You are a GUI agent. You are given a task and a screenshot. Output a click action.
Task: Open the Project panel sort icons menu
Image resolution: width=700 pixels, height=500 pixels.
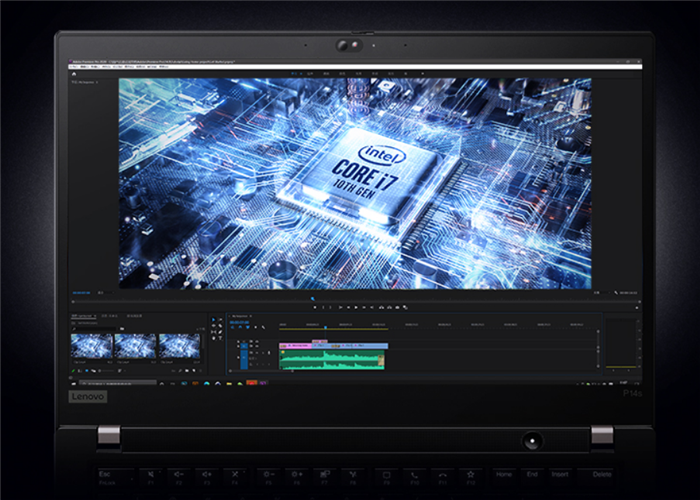[x=120, y=371]
